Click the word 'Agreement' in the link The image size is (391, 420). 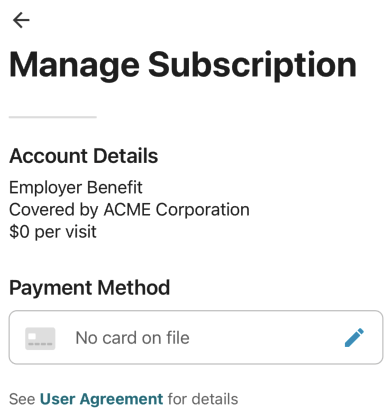[x=121, y=399]
